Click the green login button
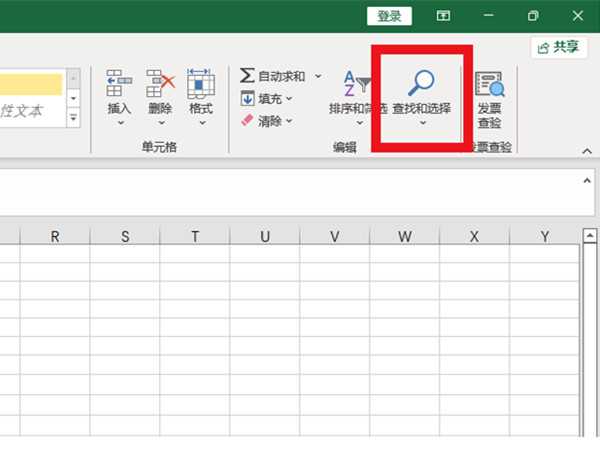 [x=389, y=16]
